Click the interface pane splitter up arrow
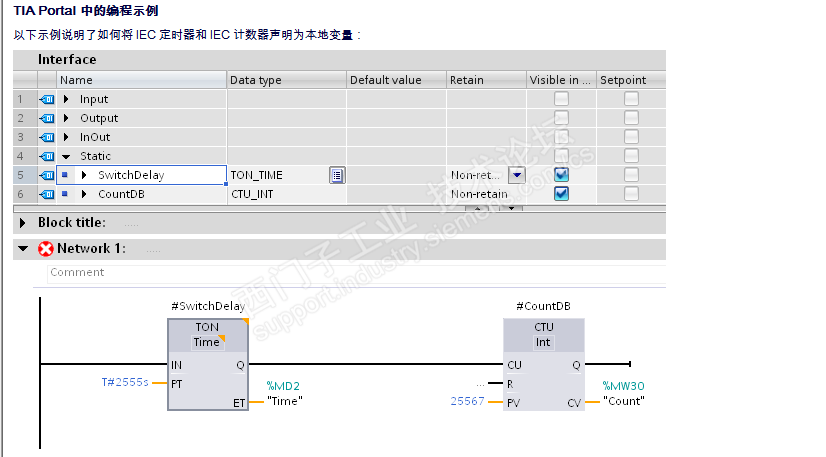Screen dimensions: 826x457 pos(477,208)
